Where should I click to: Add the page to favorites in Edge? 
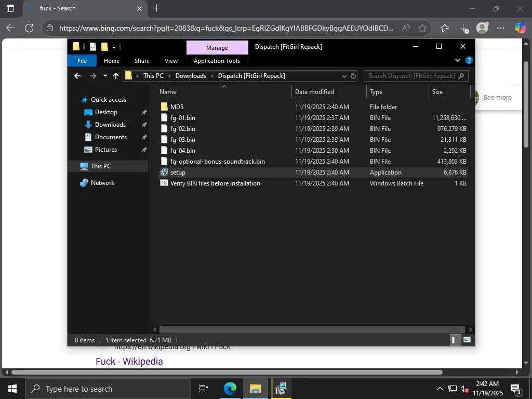(422, 28)
